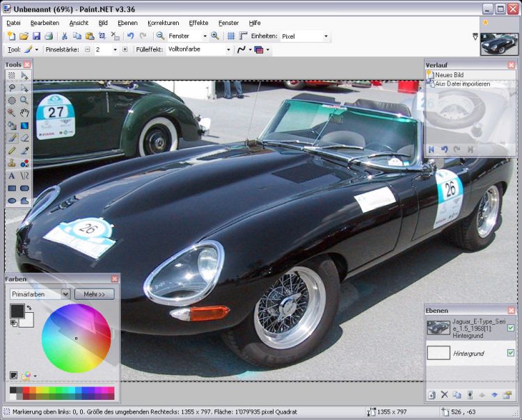The height and width of the screenshot is (420, 522).
Task: Select the Paint Bucket fill tool
Action: coord(12,125)
